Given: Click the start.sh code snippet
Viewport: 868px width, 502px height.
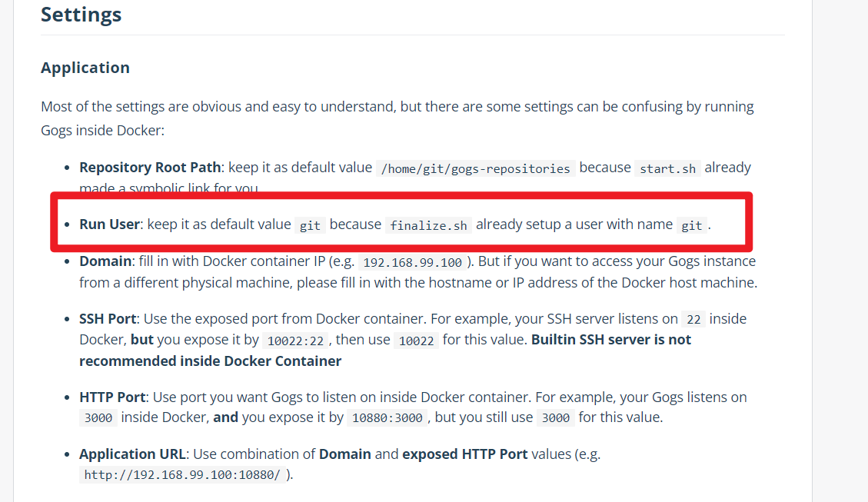Looking at the screenshot, I should pyautogui.click(x=667, y=168).
